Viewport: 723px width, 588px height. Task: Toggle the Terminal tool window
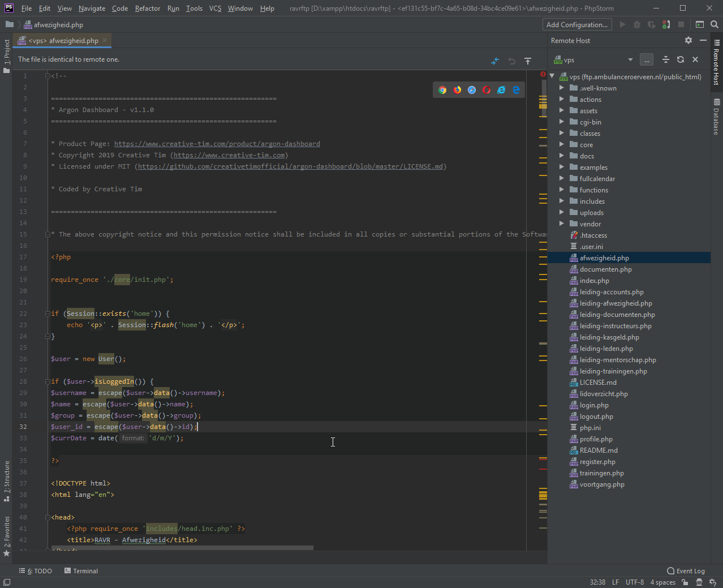click(81, 571)
